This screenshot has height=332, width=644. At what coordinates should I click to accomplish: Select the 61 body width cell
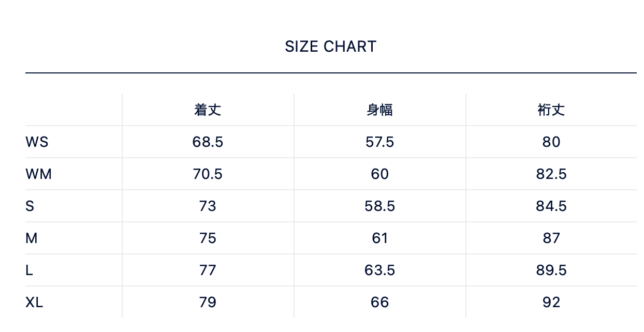pyautogui.click(x=379, y=238)
